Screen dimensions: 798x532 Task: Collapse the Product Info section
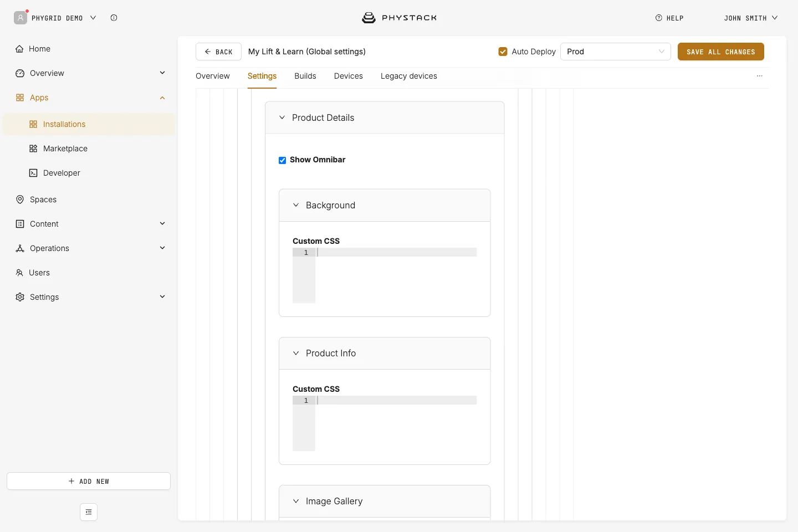click(x=296, y=353)
